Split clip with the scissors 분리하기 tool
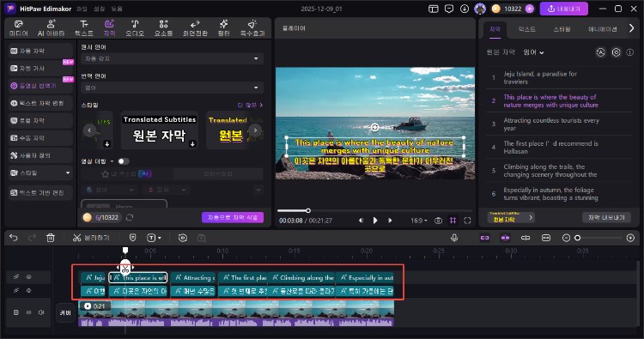644x339 pixels. [91, 238]
